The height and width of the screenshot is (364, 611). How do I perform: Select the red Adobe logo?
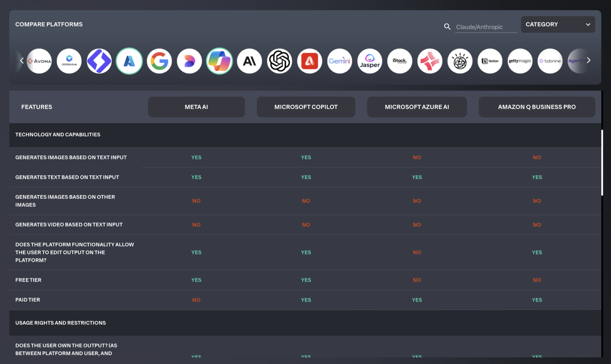pyautogui.click(x=310, y=61)
